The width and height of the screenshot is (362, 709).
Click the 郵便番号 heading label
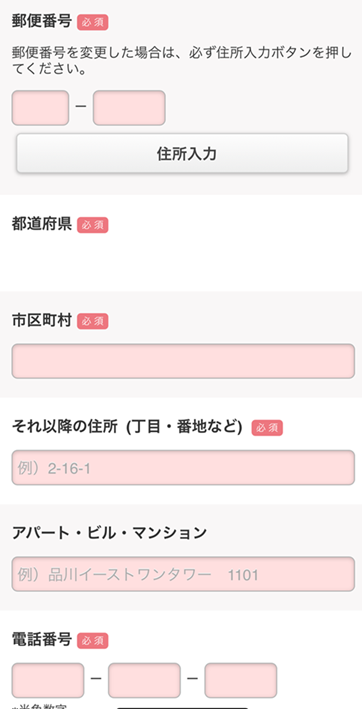coord(42,21)
